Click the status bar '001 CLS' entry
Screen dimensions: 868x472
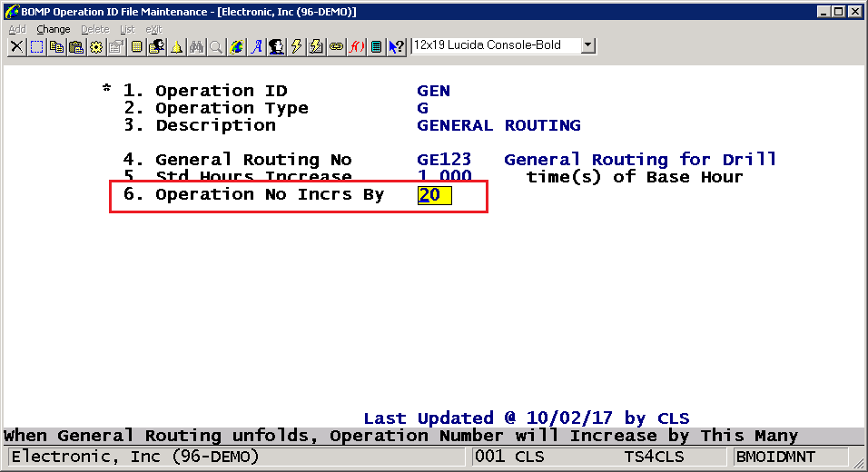509,457
